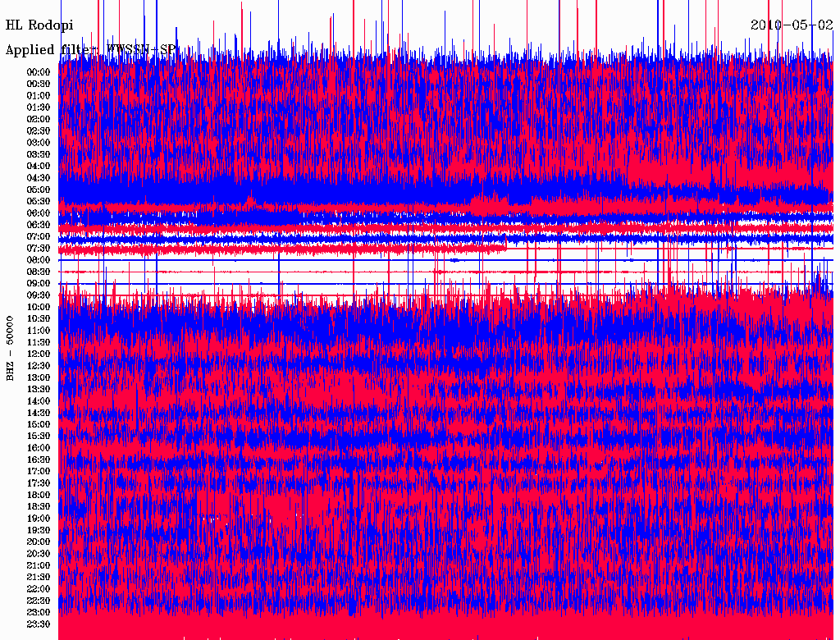840x640 pixels.
Task: Select the 16:00 time row label
Action: click(39, 448)
